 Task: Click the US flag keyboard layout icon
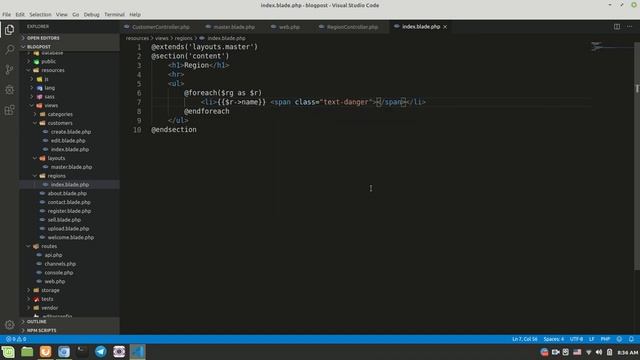577,352
